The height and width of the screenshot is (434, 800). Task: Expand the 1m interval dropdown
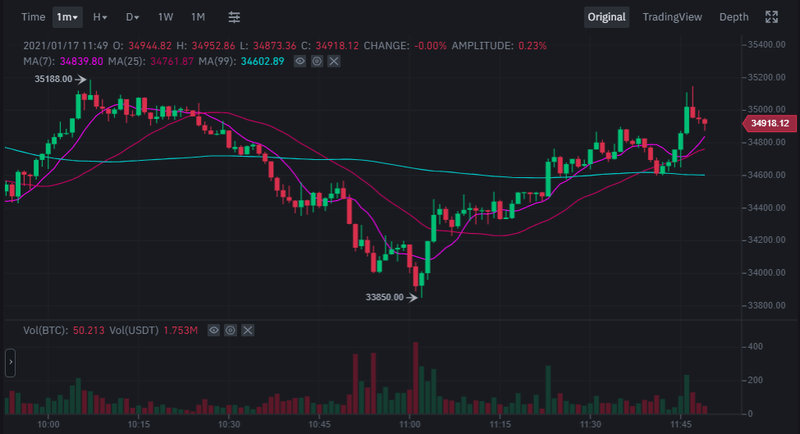(68, 17)
